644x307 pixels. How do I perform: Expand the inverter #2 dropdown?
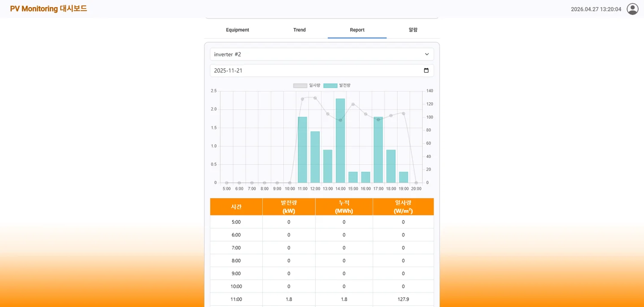(322, 54)
